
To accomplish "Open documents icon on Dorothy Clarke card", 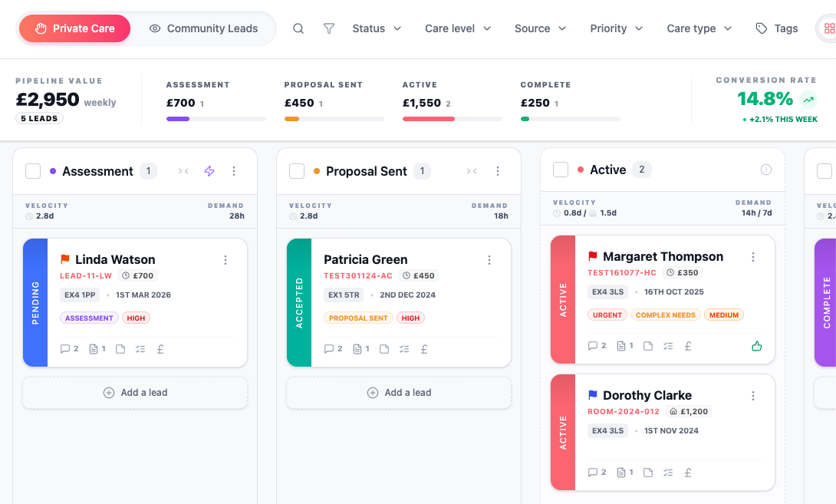I will coord(621,473).
